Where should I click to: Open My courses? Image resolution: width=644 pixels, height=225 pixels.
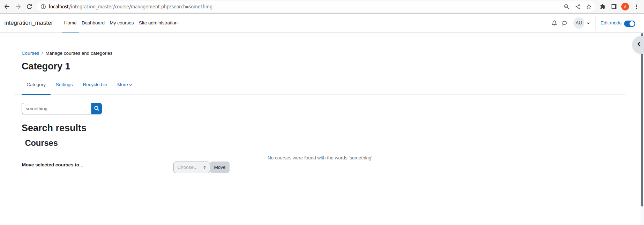pyautogui.click(x=122, y=23)
